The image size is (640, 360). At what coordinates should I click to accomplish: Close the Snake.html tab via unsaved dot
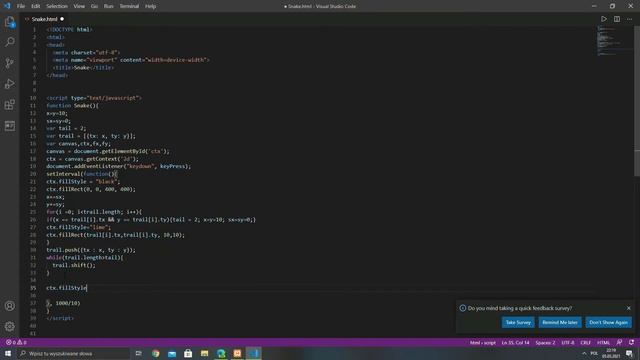62,19
